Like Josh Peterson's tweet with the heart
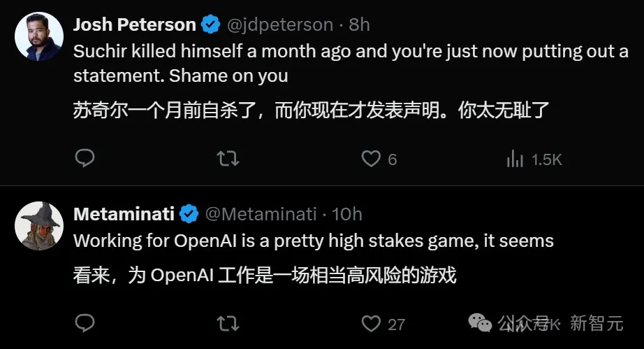The width and height of the screenshot is (644, 349). coord(371,159)
